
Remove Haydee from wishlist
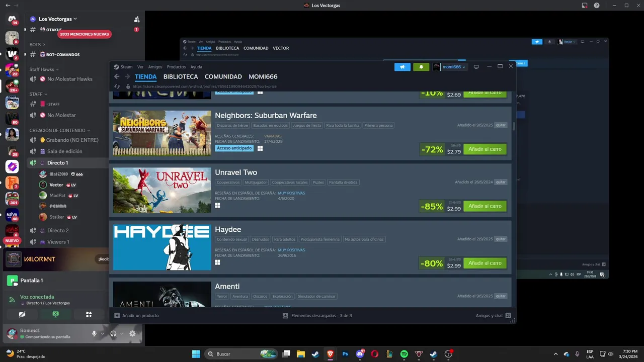501,239
